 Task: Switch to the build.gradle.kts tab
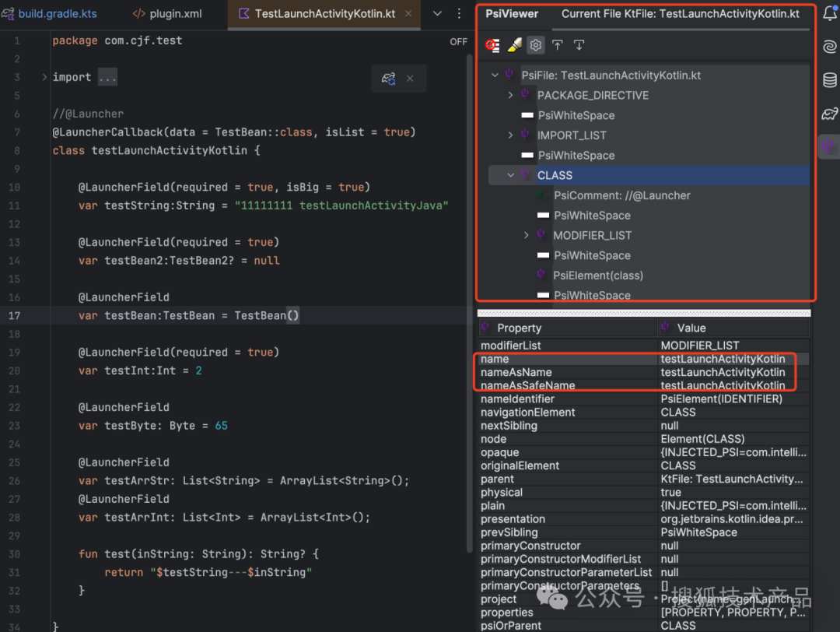tap(49, 14)
